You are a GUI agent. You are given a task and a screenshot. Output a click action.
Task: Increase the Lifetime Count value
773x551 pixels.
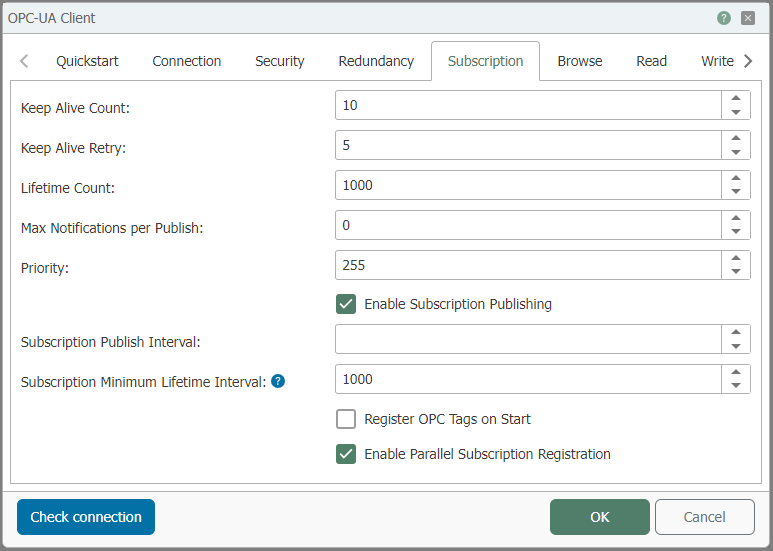pyautogui.click(x=736, y=179)
